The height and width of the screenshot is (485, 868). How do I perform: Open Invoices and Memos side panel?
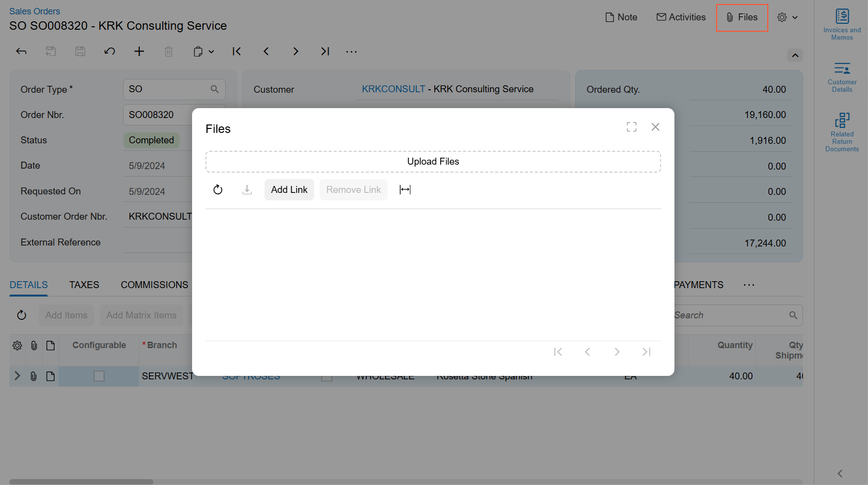click(842, 24)
